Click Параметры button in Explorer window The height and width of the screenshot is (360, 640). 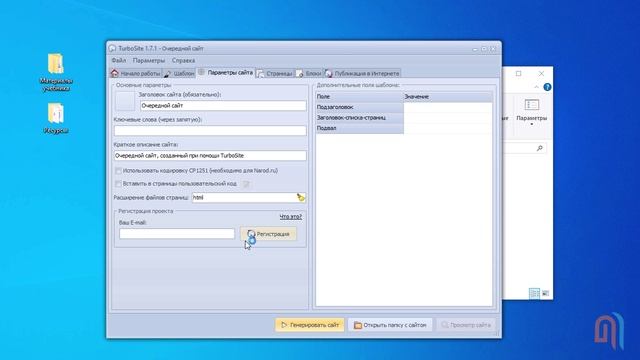531,111
